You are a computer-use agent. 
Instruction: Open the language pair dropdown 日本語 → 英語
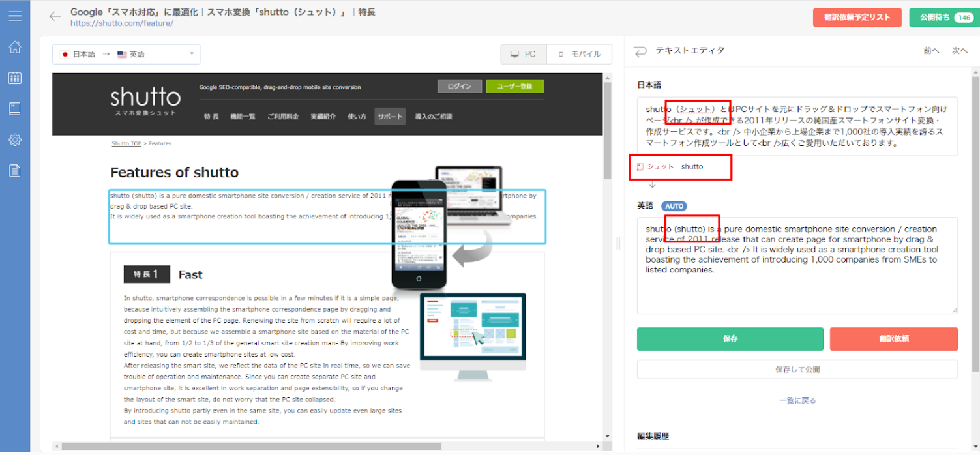(126, 54)
